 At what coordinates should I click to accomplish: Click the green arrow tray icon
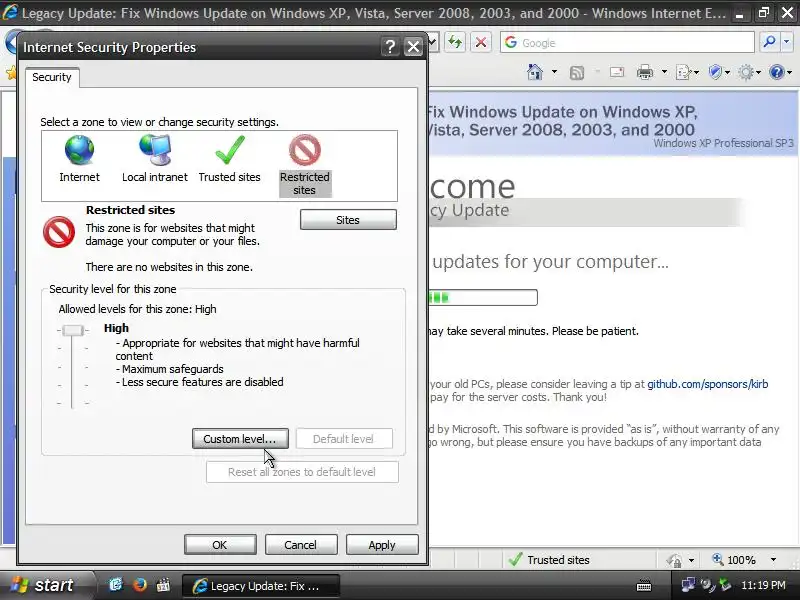pyautogui.click(x=724, y=585)
